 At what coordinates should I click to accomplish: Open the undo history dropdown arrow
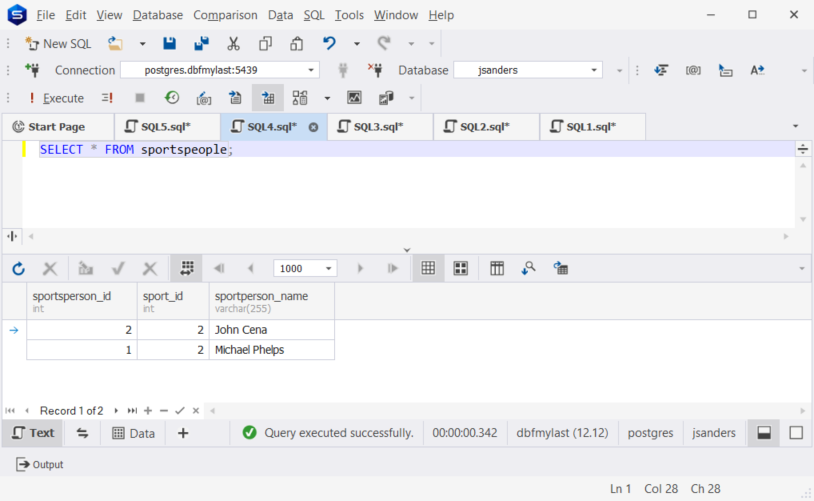[357, 44]
